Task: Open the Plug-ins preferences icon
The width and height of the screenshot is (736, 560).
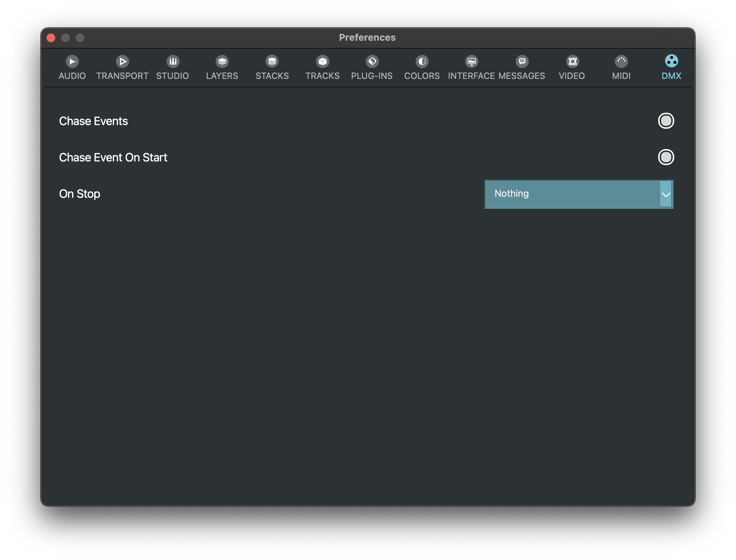Action: (x=372, y=61)
